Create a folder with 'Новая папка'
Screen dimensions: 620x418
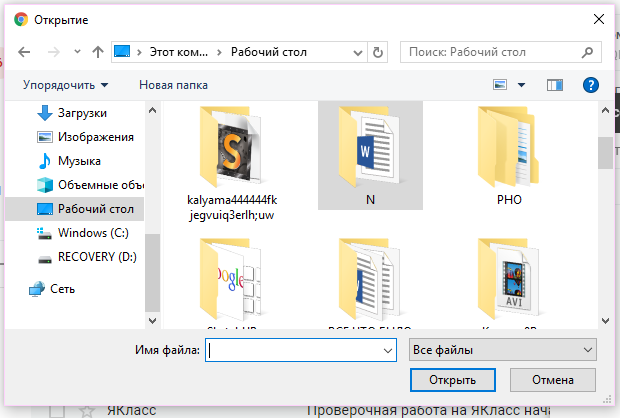coord(173,85)
